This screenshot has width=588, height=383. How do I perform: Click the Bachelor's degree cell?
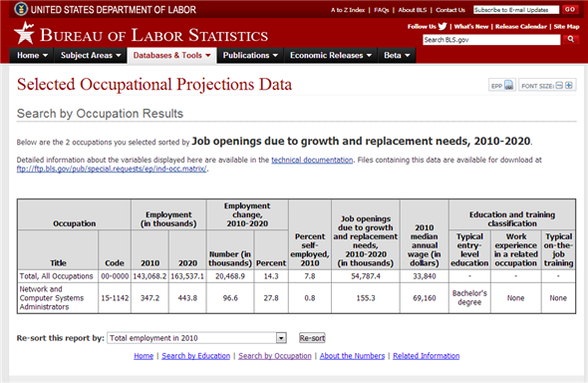pos(469,298)
